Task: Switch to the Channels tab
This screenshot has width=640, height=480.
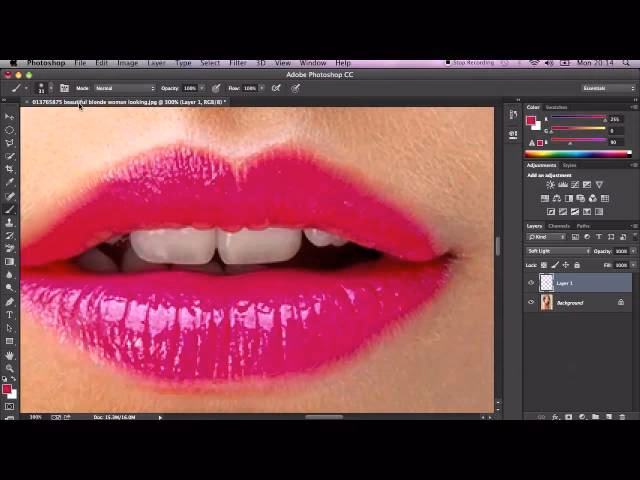Action: coord(559,226)
